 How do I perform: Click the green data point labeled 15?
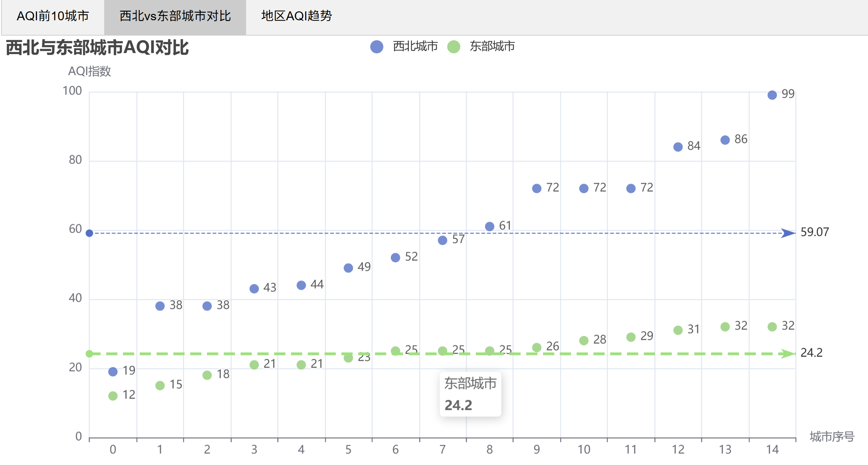coord(160,386)
